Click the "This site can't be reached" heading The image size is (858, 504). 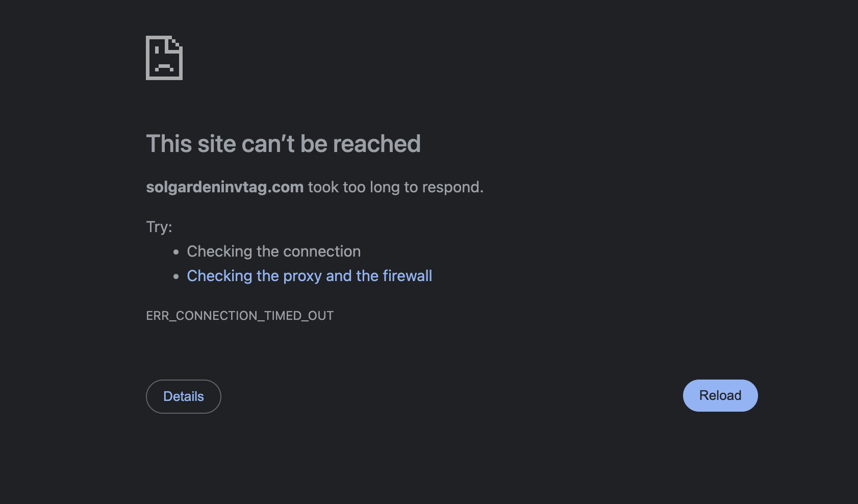[283, 144]
